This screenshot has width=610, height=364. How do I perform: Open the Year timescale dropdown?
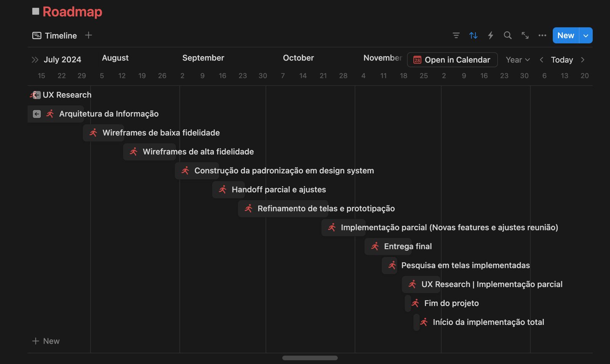(x=518, y=60)
